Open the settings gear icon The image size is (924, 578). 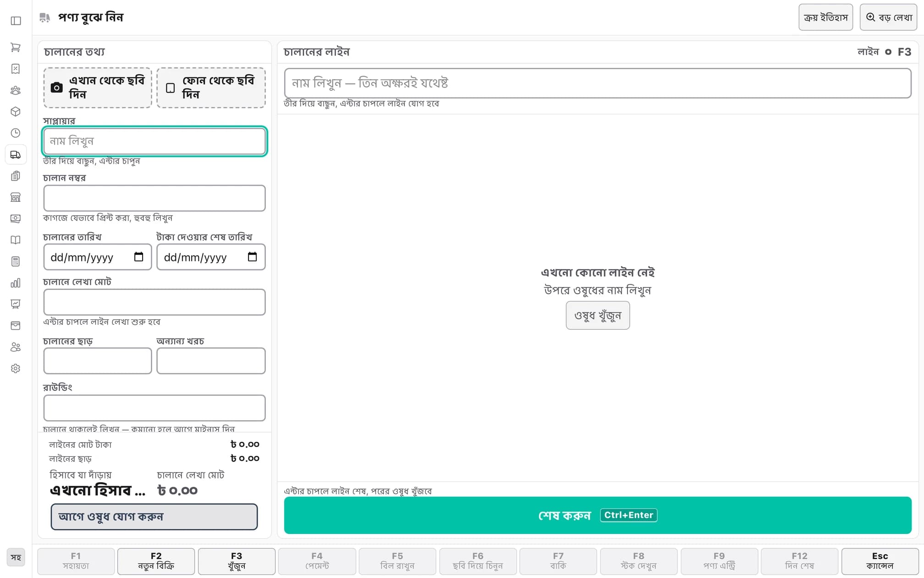[x=16, y=368]
